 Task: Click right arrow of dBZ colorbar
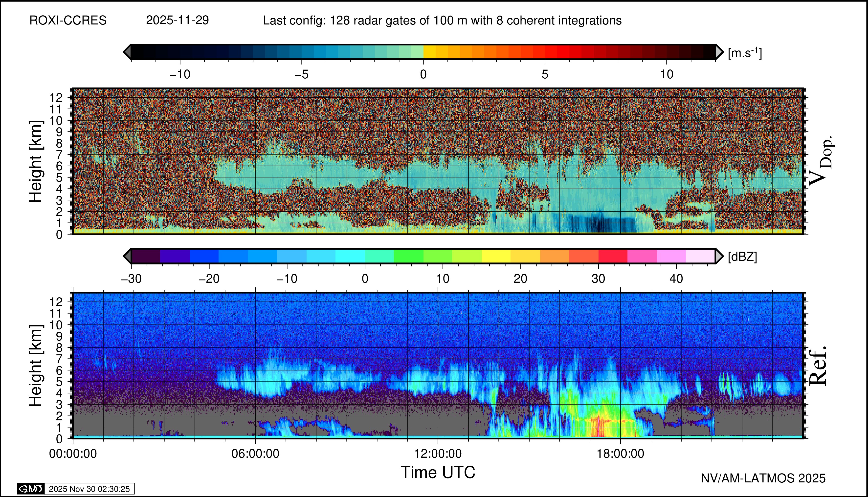click(719, 256)
